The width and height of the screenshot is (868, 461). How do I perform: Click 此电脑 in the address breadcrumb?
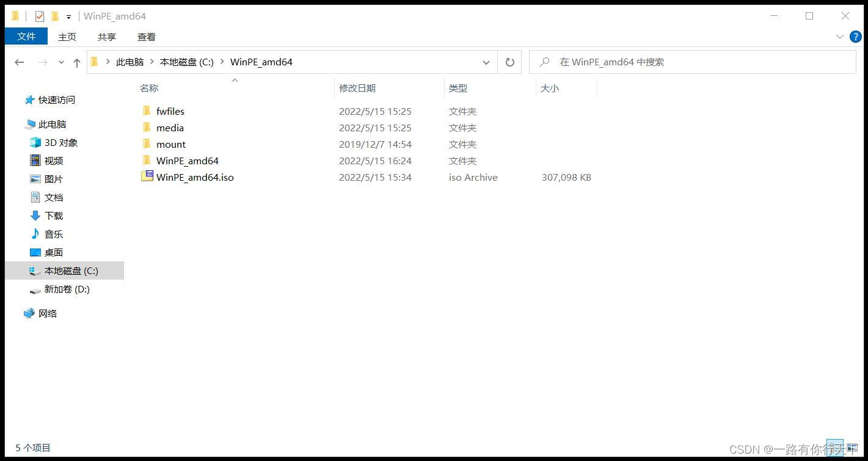(129, 62)
